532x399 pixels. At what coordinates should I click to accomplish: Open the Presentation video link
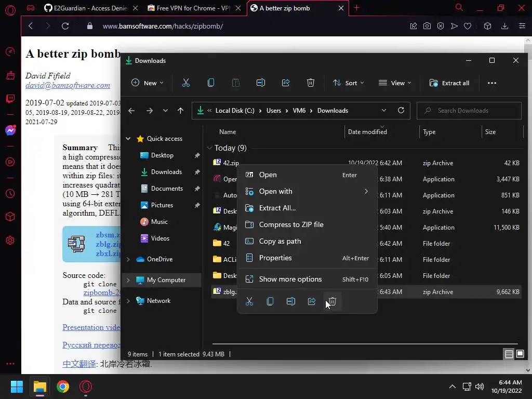(91, 327)
